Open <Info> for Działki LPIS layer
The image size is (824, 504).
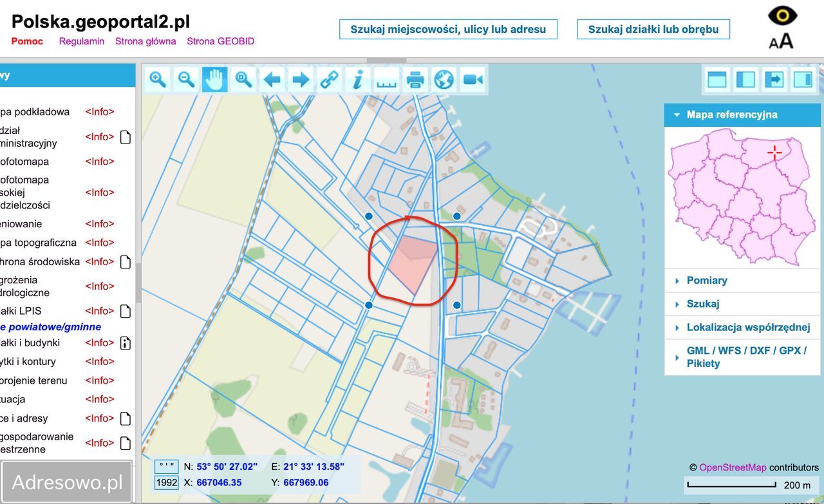point(100,312)
